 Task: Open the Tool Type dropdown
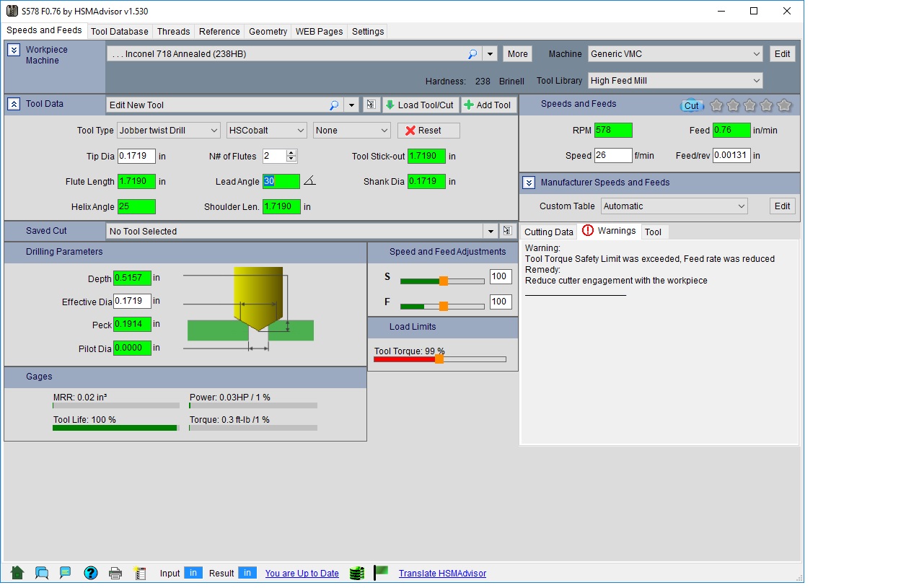pyautogui.click(x=169, y=131)
